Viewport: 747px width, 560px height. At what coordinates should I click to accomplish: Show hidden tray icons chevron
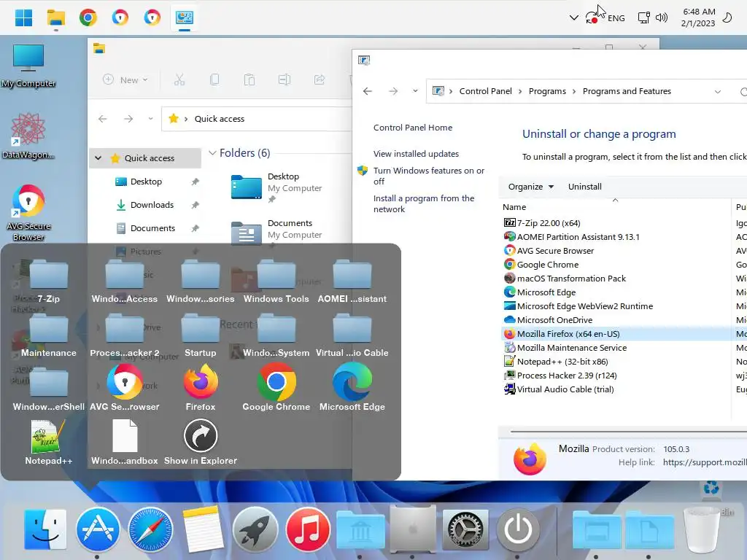(x=574, y=17)
